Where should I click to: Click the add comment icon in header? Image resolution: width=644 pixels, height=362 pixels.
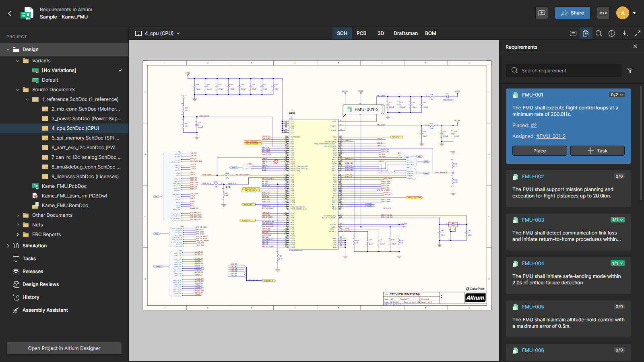coord(542,13)
